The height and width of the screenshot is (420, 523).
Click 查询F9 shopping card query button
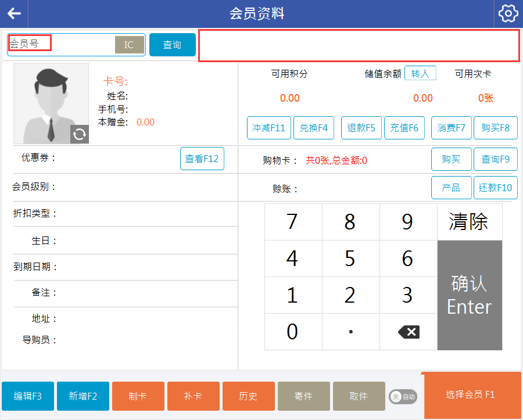tap(496, 159)
